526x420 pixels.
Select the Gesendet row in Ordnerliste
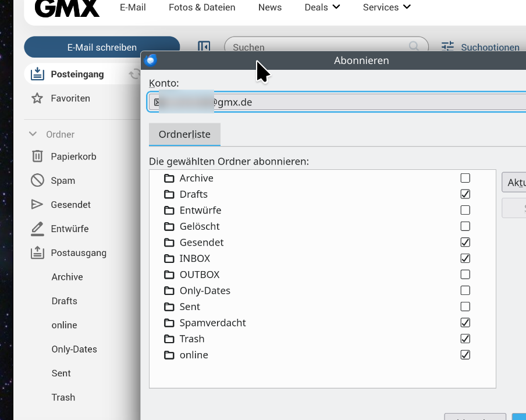322,243
